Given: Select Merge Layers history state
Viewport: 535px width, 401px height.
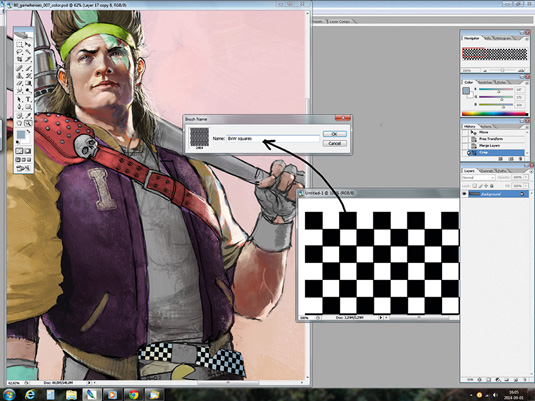Looking at the screenshot, I should pos(495,145).
